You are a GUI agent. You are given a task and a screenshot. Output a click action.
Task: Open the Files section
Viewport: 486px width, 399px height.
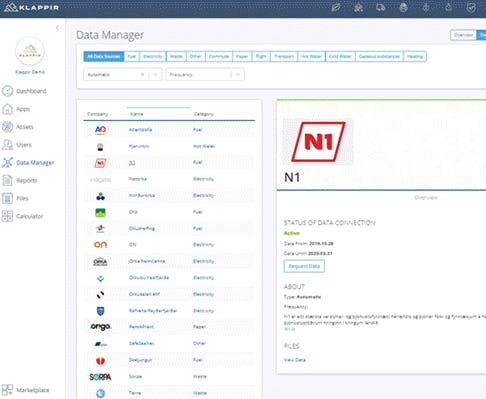(7, 198)
